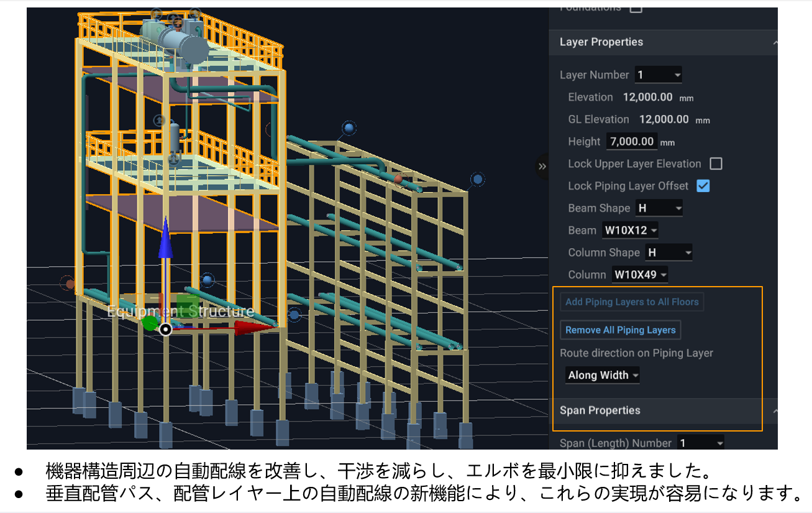The image size is (812, 513).
Task: Click Remove All Piping Layers button
Action: point(620,330)
